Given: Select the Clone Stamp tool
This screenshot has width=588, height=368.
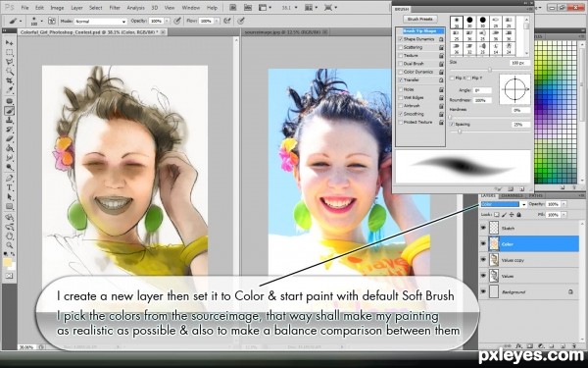Looking at the screenshot, I should pyautogui.click(x=10, y=120).
